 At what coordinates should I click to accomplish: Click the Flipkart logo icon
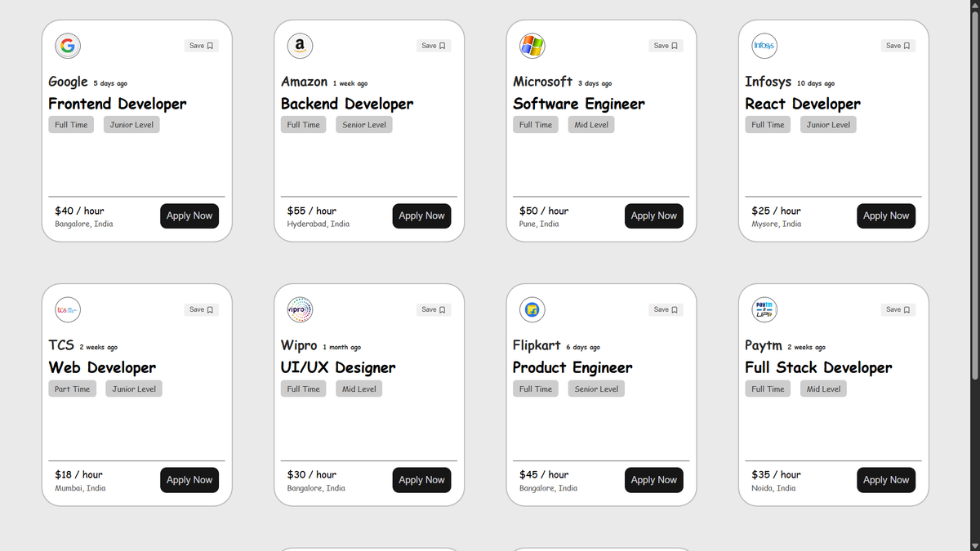tap(532, 309)
